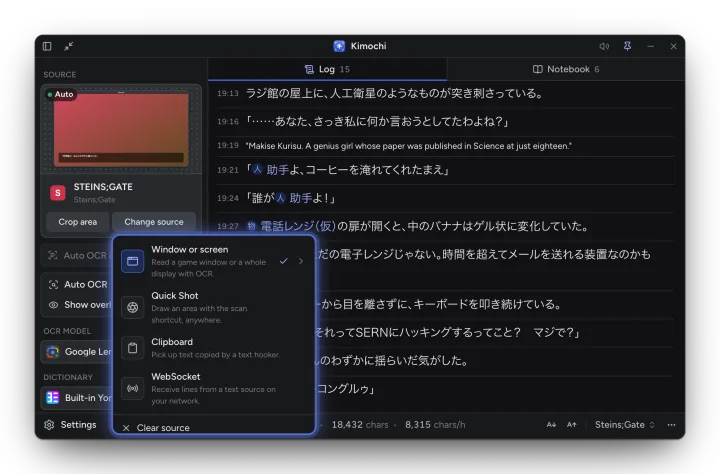Decrease font size with A-down icon

551,425
